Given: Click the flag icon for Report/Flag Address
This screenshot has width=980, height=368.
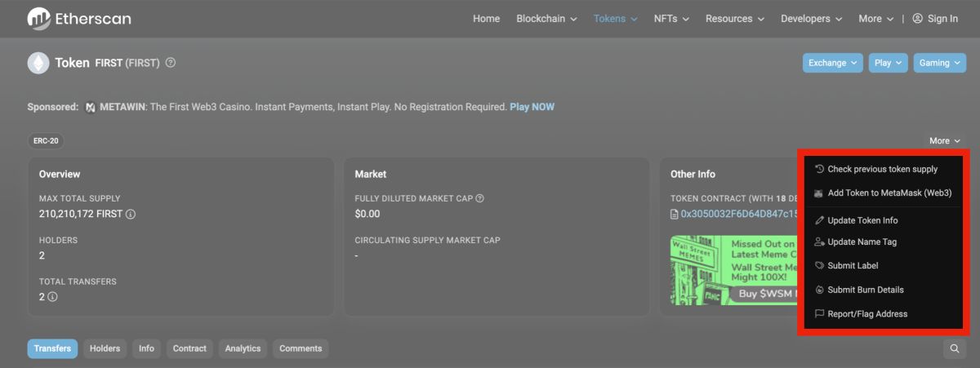Looking at the screenshot, I should pyautogui.click(x=820, y=314).
